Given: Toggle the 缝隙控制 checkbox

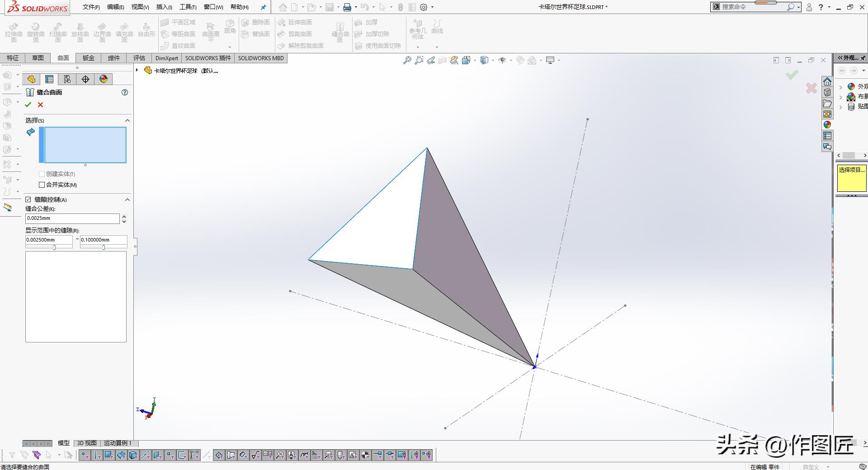Looking at the screenshot, I should (28, 199).
